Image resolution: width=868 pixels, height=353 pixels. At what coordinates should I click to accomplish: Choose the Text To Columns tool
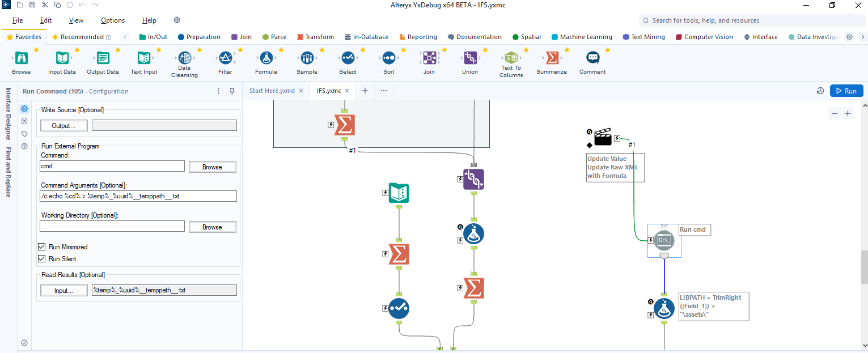tap(511, 57)
